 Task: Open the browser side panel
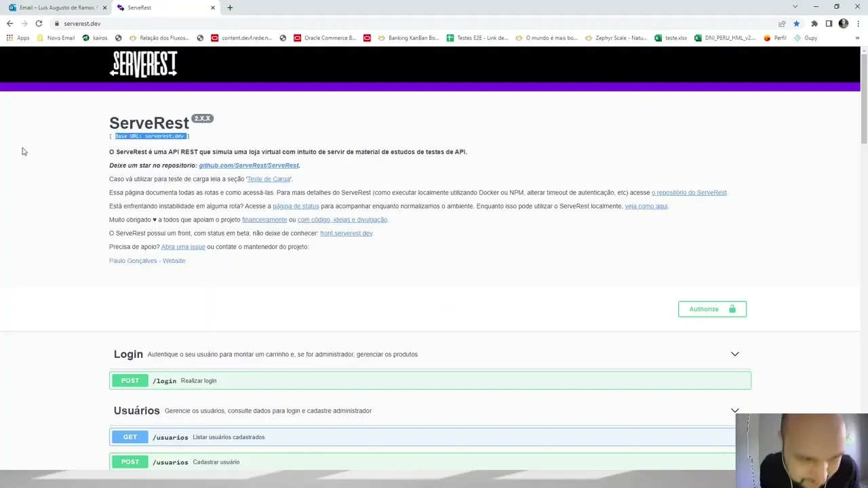pos(829,24)
